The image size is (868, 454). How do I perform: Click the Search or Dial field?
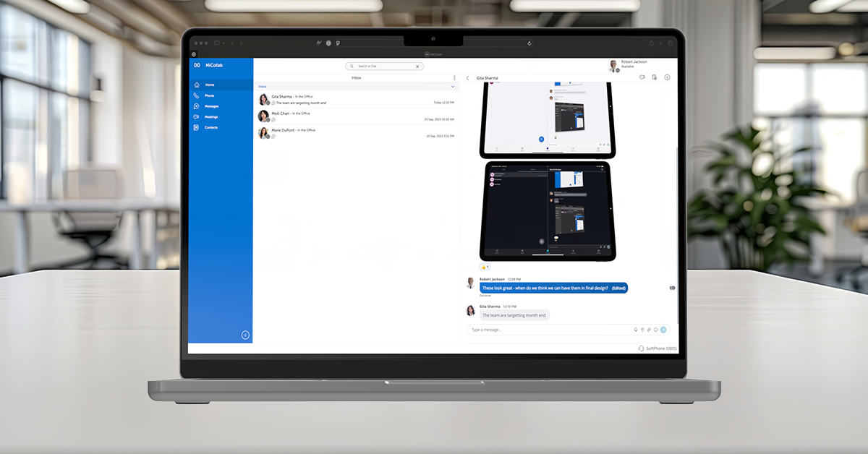(384, 66)
